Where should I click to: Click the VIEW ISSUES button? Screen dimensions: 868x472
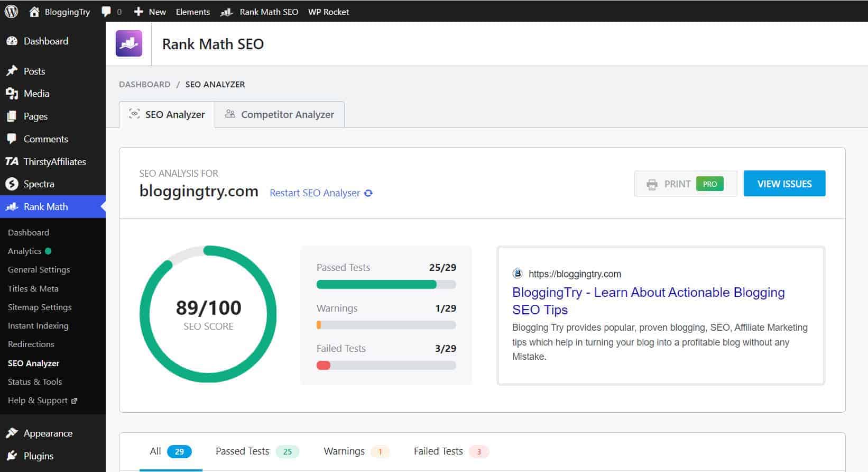784,184
